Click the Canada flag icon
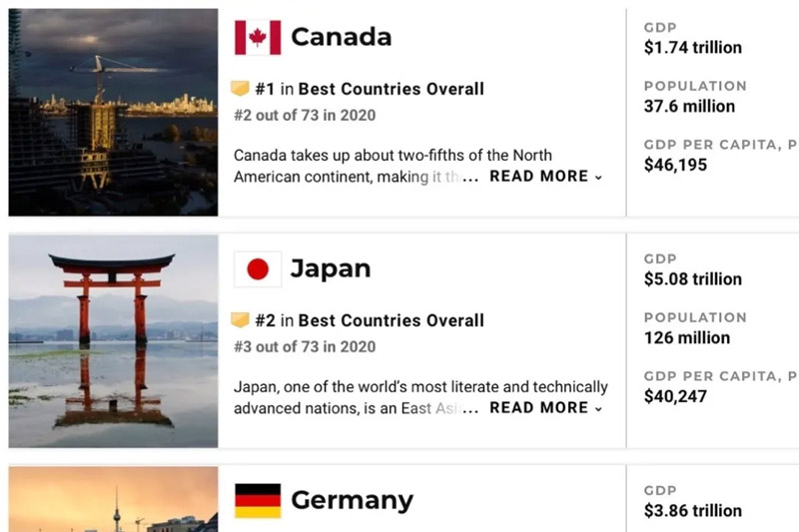Screen dimensions: 799x532 [258, 37]
